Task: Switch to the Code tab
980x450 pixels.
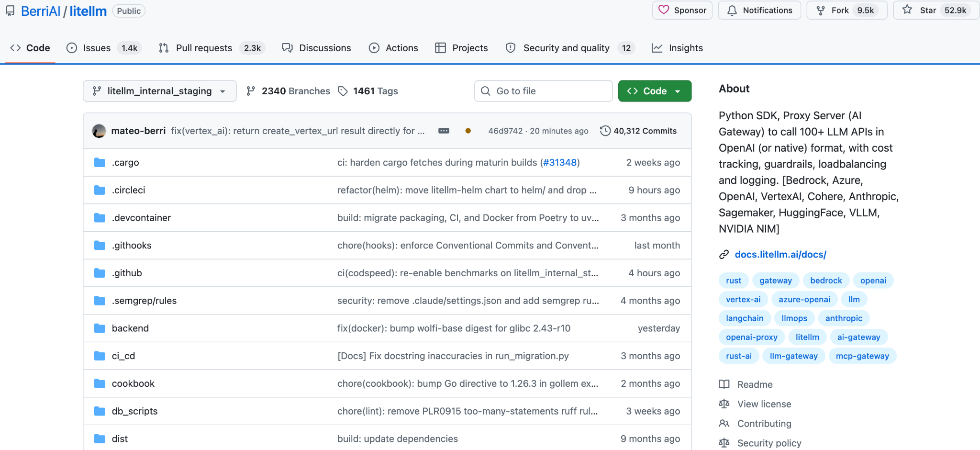Action: (x=30, y=48)
